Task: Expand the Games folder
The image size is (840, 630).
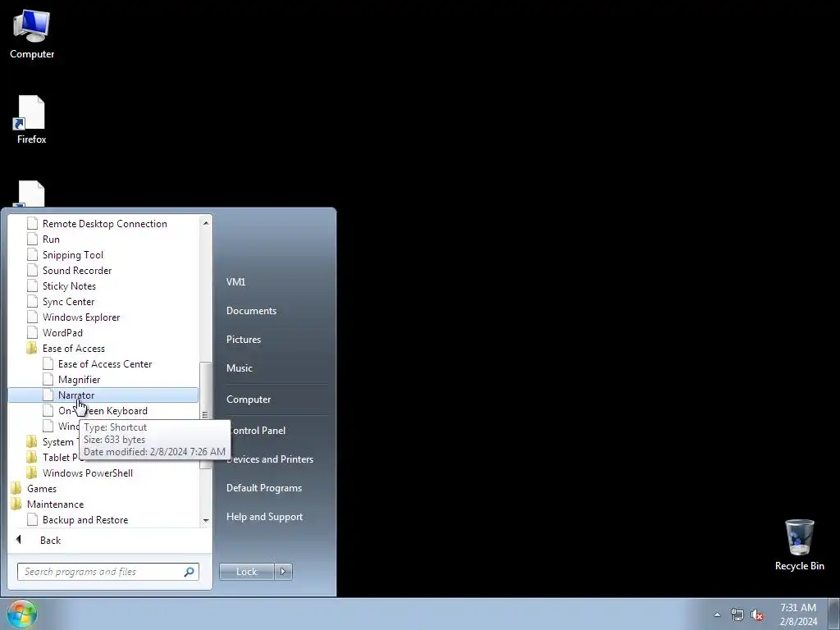Action: [42, 488]
